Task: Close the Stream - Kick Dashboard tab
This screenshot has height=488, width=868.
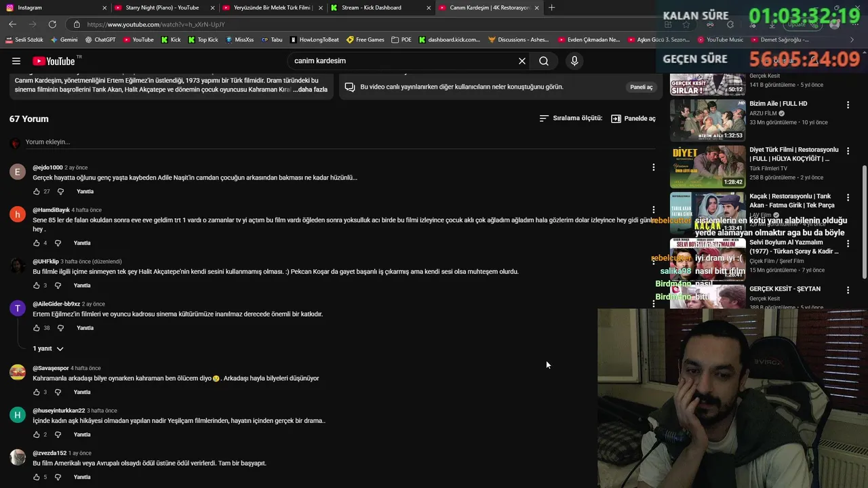Action: (x=429, y=7)
